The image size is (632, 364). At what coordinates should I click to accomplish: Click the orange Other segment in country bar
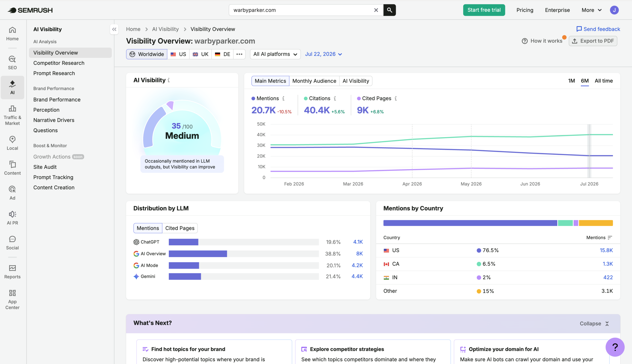pyautogui.click(x=595, y=223)
